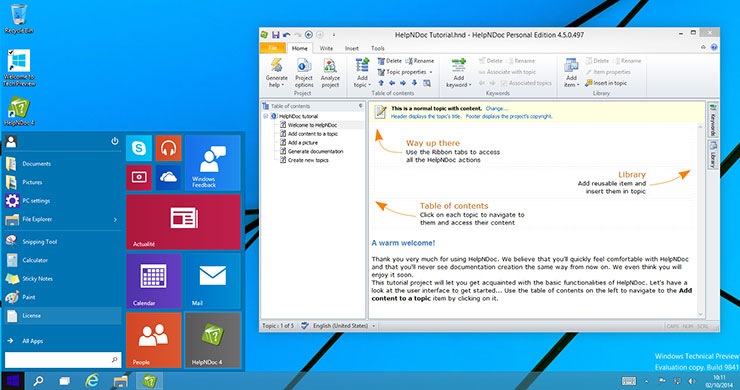This screenshot has width=740, height=390.
Task: Open Generate help dropdown arrow
Action: click(x=283, y=85)
